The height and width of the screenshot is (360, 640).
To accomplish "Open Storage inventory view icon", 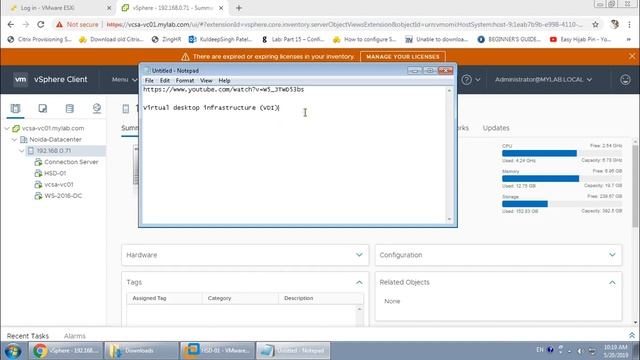I will [x=69, y=108].
